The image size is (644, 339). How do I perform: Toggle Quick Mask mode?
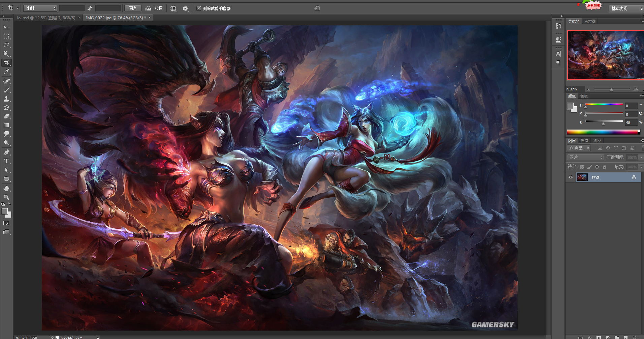pyautogui.click(x=6, y=223)
